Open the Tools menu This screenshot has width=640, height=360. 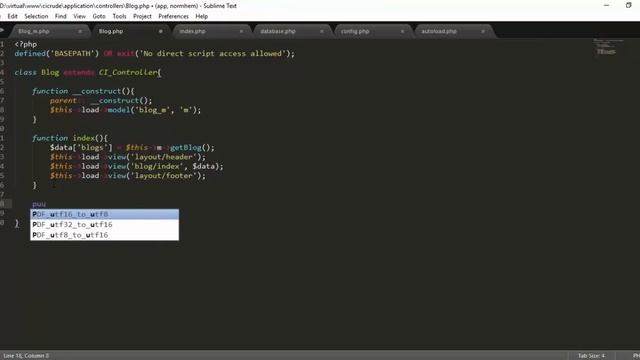[x=119, y=16]
